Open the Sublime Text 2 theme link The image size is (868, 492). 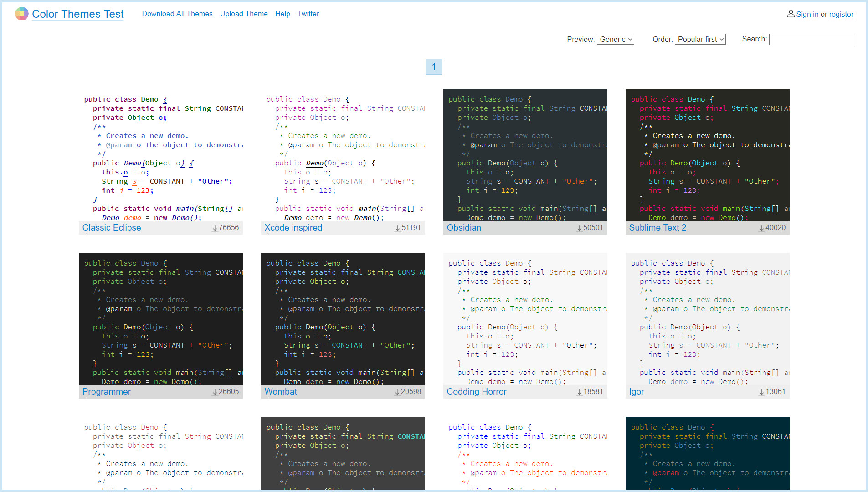click(x=657, y=228)
